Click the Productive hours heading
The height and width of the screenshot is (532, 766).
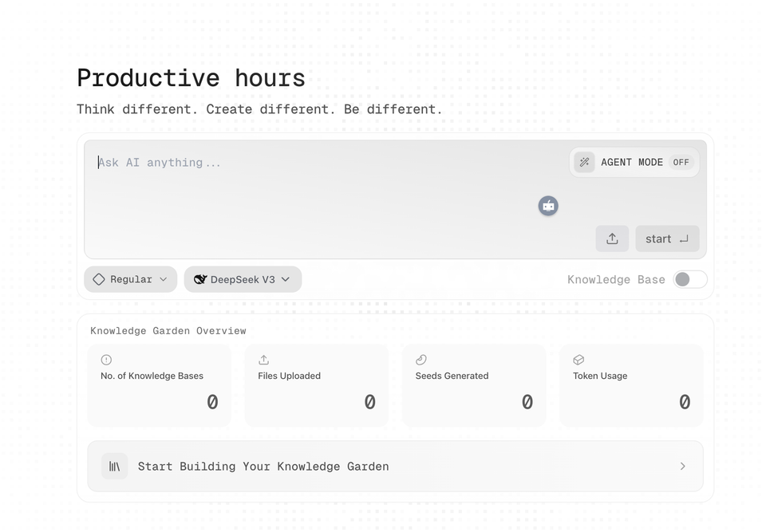(x=191, y=78)
